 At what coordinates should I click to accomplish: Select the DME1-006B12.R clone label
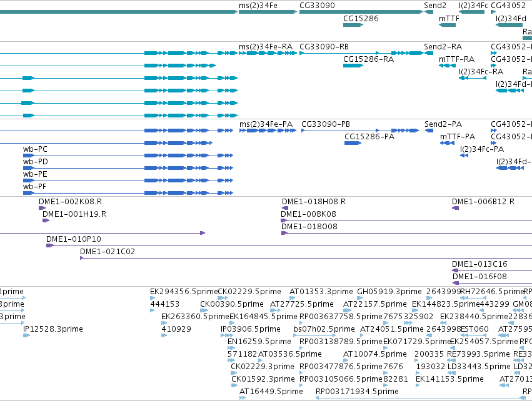coord(483,202)
